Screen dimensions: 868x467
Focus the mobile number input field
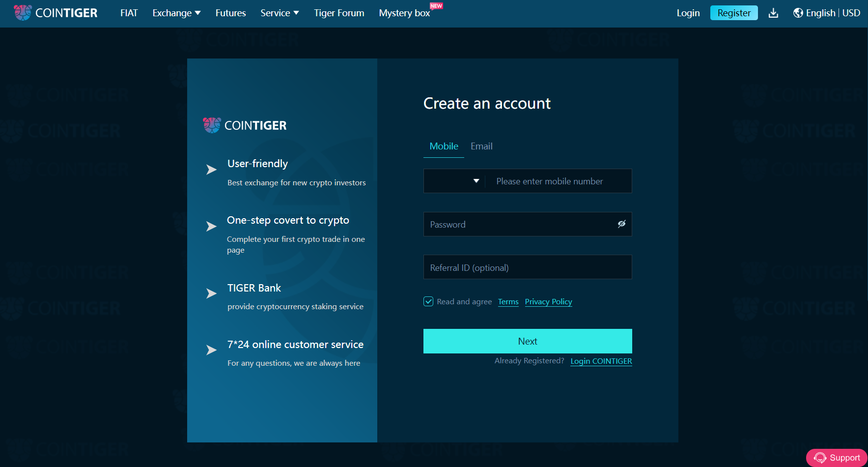[559, 181]
